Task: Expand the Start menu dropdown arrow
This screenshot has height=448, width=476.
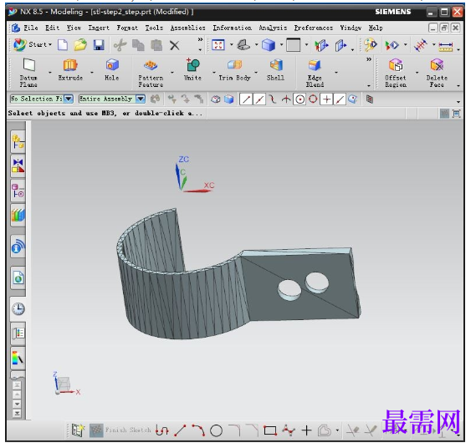Action: tap(50, 45)
